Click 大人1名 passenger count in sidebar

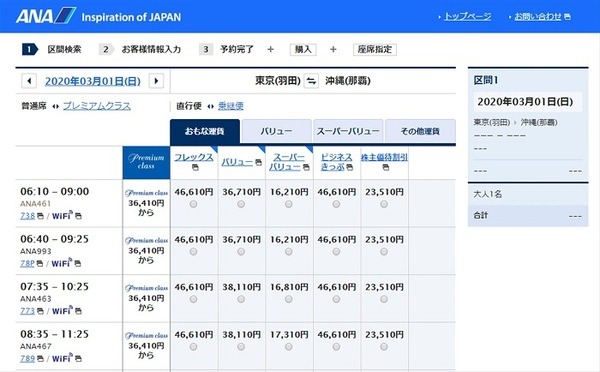(488, 194)
